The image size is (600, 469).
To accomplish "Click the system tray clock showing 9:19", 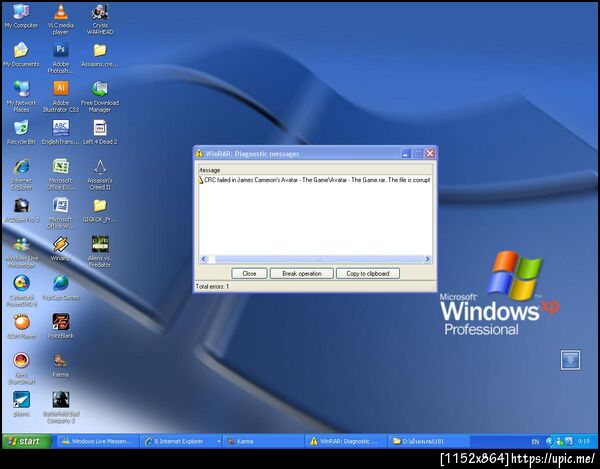I will 584,441.
